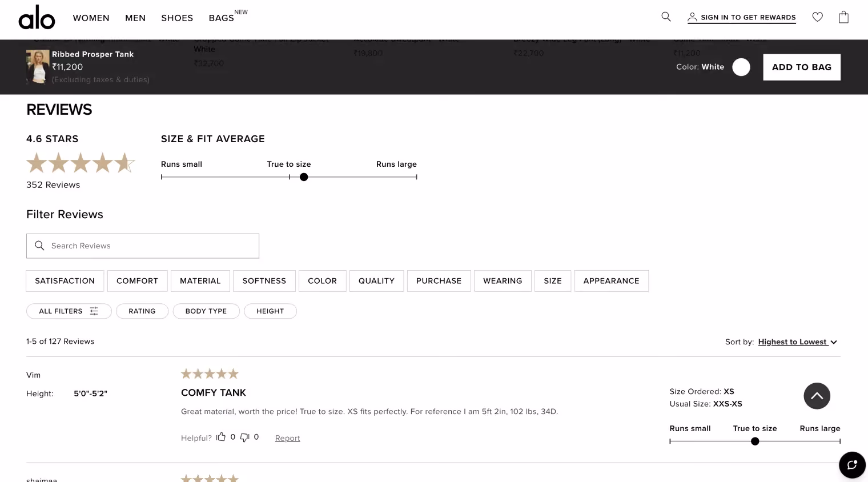
Task: Click the Report link on Vim's review
Action: (287, 438)
